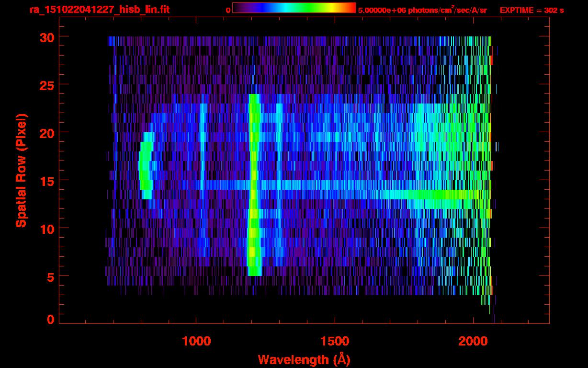Click the EXPTIME = 302 s label
The image size is (588, 368).
click(x=531, y=10)
